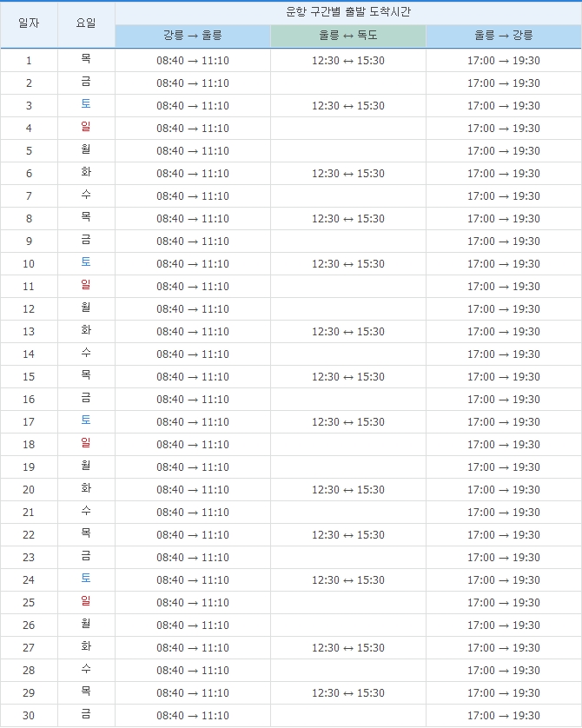Click the 12:30 ↔ 15:30 time for day 13
The height and width of the screenshot is (728, 582).
click(347, 332)
